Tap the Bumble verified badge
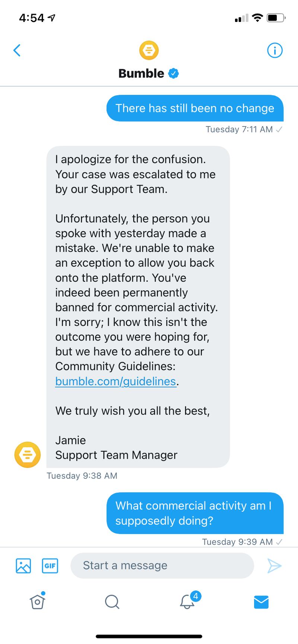 [x=174, y=73]
